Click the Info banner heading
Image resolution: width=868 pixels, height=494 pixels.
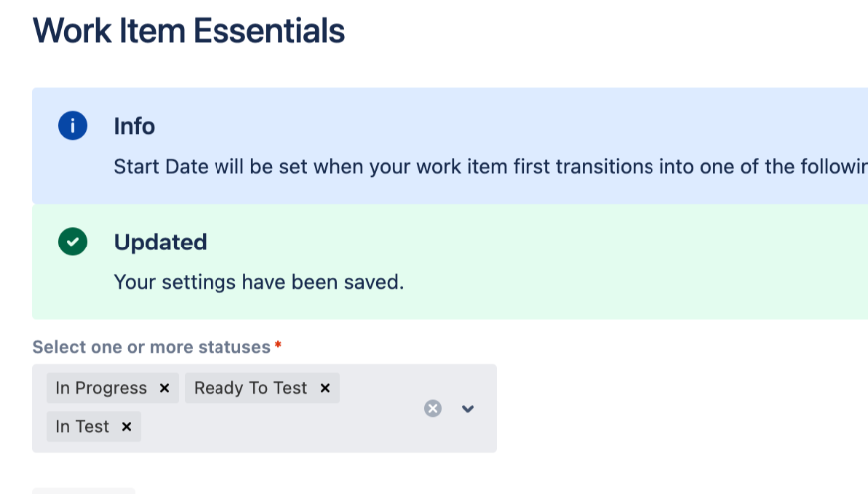pos(134,126)
